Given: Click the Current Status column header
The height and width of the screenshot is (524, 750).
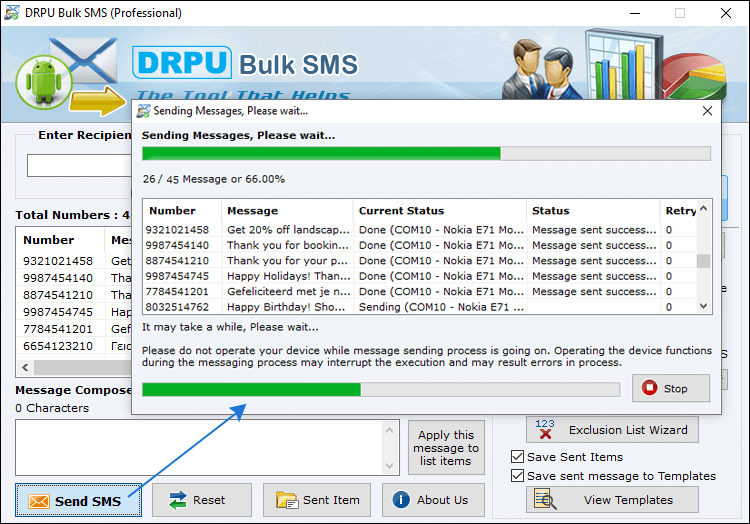Looking at the screenshot, I should pyautogui.click(x=440, y=211).
